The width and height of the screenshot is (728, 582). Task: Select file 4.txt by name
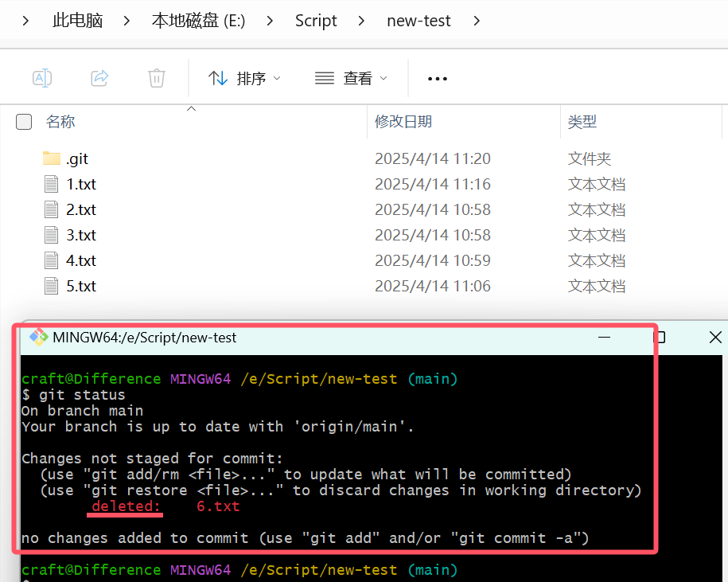tap(81, 261)
